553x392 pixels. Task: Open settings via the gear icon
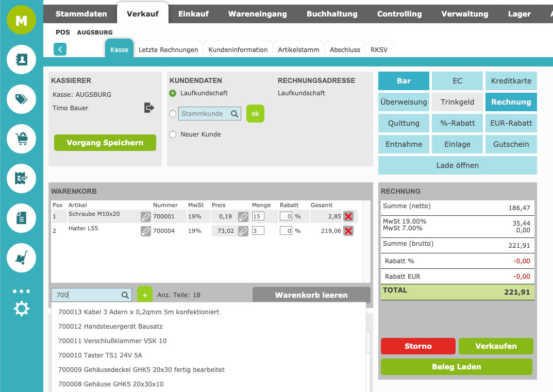tap(21, 309)
